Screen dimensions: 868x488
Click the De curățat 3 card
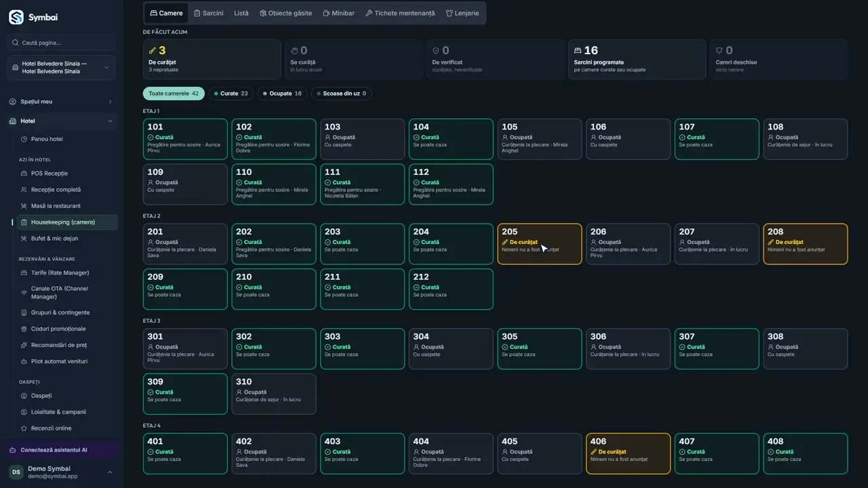tap(212, 60)
